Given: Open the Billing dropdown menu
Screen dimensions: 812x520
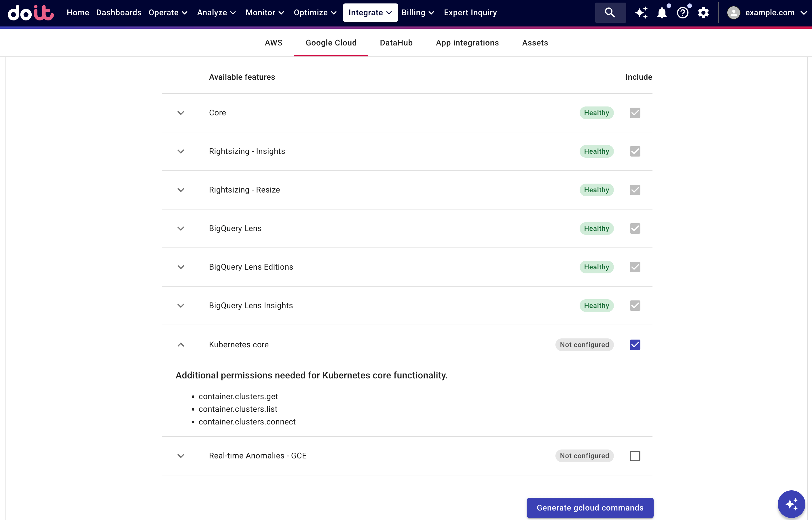Looking at the screenshot, I should 418,12.
